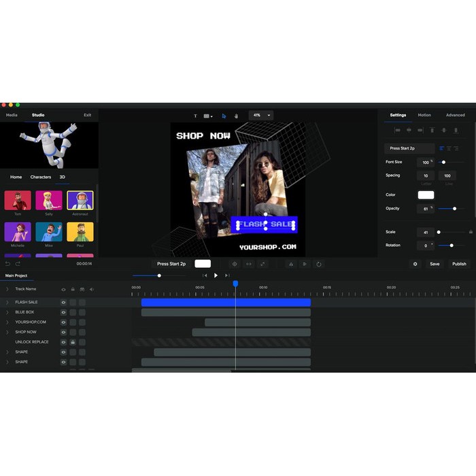476x476 pixels.
Task: Skip to timeline end
Action: [227, 275]
